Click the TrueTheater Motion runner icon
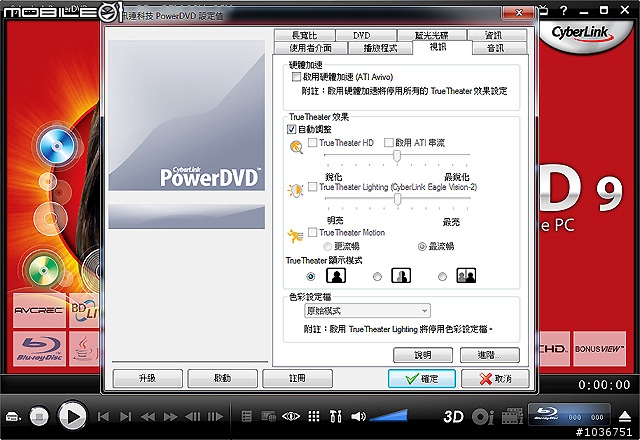The image size is (640, 440). tap(295, 236)
